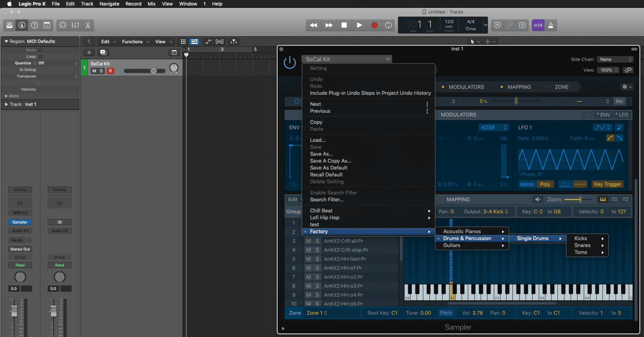This screenshot has height=337, width=644.
Task: Click the Record button in transport
Action: coord(374,25)
